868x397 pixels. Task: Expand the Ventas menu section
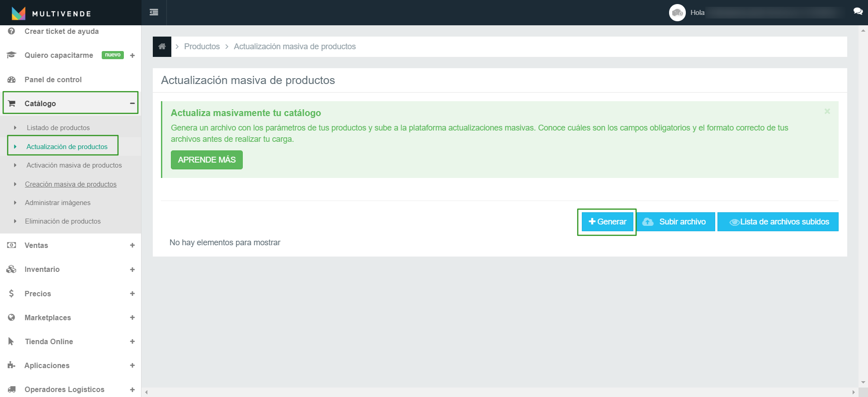tap(132, 245)
